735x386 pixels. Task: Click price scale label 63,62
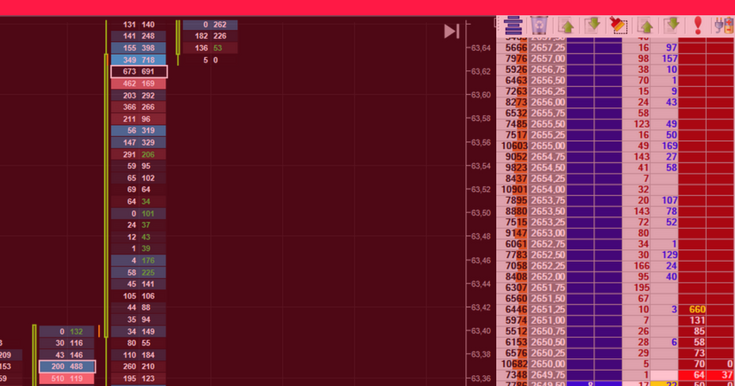click(480, 72)
